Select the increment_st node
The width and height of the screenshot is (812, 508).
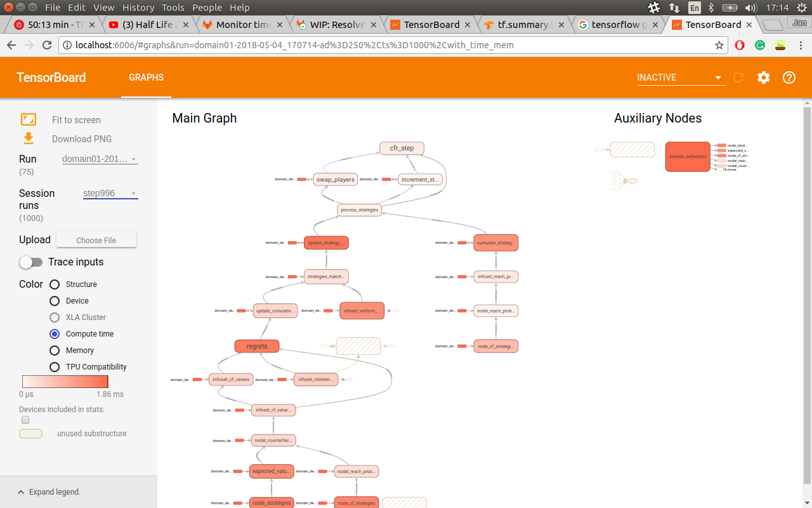coord(420,179)
